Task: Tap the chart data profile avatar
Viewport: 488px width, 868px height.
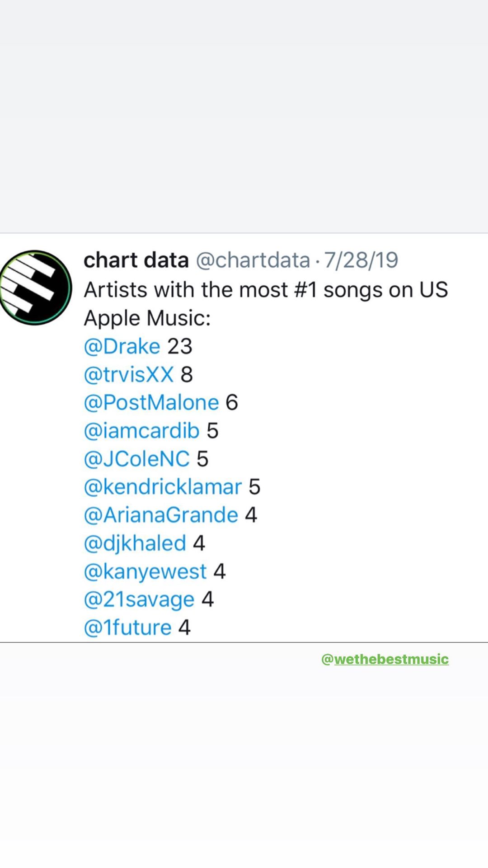Action: click(35, 288)
